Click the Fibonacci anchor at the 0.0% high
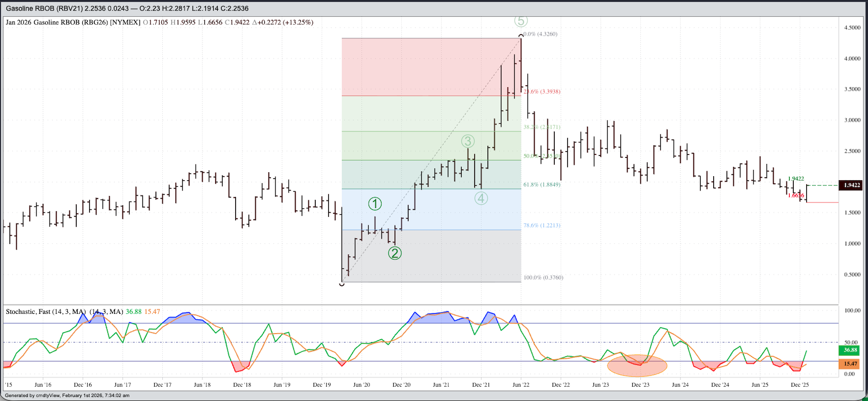Viewport: 868px width, 401px height. [x=521, y=36]
